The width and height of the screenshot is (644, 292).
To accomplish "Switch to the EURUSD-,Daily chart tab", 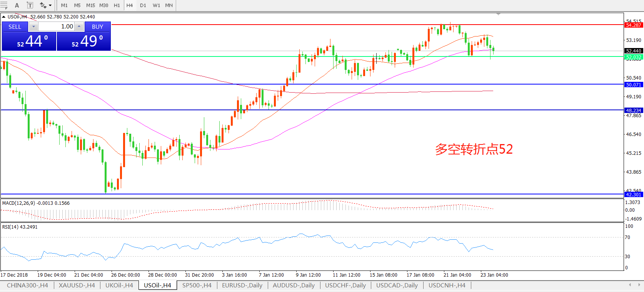I will pos(242,285).
